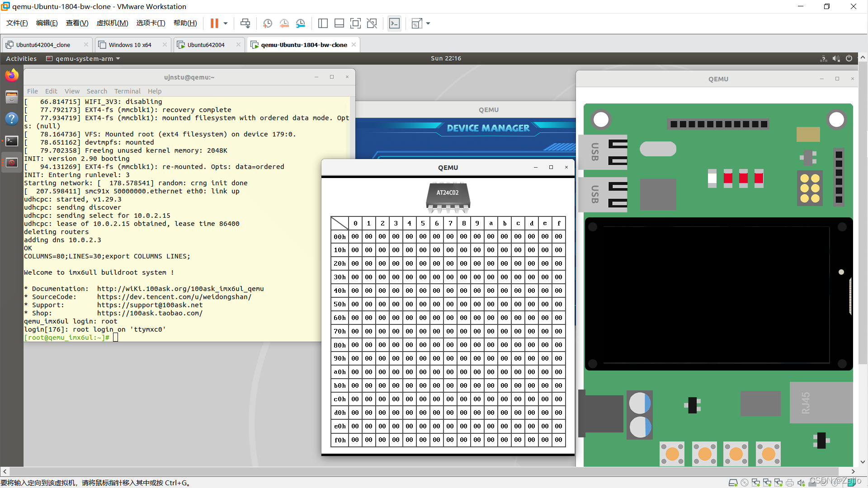Open the Terminal menu in the terminal window

click(127, 91)
